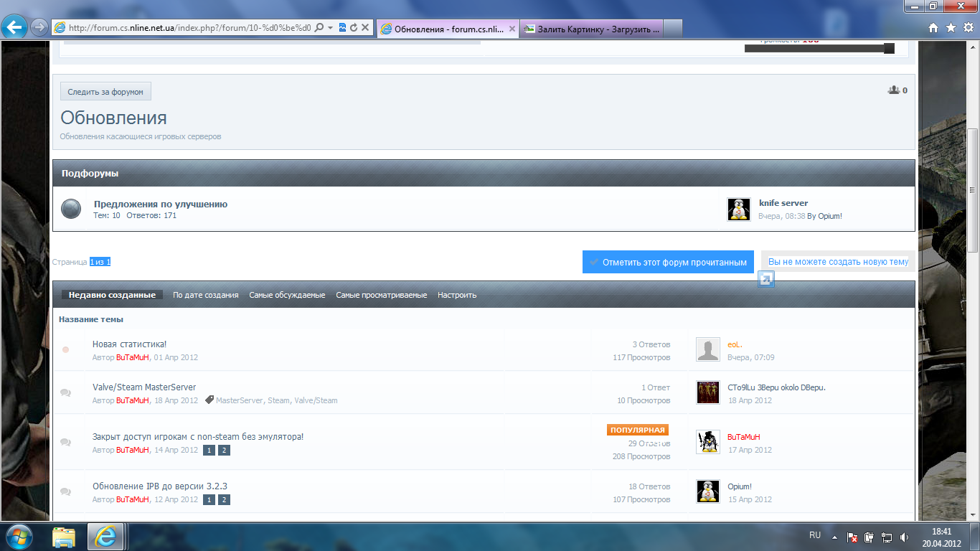Image resolution: width=980 pixels, height=551 pixels.
Task: Open the Закрыт доступ игрокам с non-steam topic
Action: pos(198,437)
